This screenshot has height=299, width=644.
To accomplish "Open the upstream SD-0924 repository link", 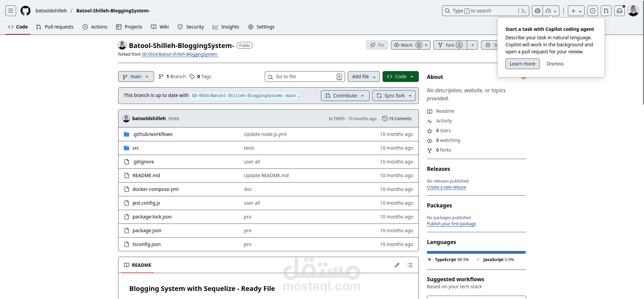I will coord(180,54).
